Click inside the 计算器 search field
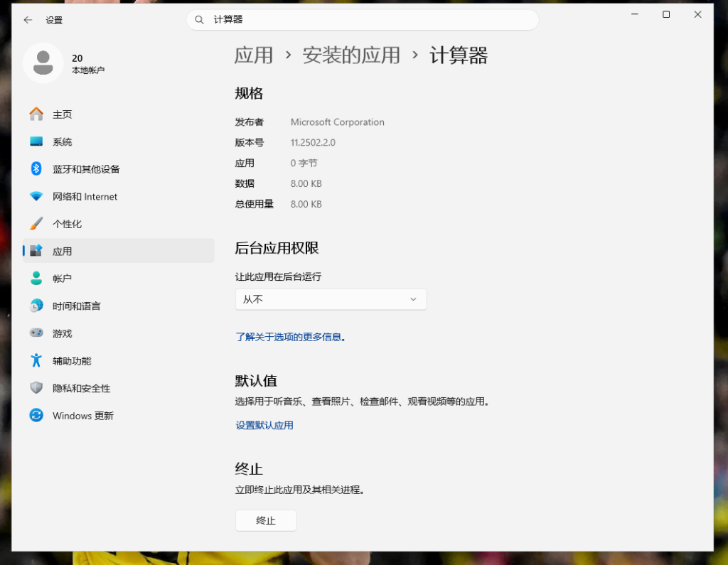The height and width of the screenshot is (565, 728). [x=362, y=19]
